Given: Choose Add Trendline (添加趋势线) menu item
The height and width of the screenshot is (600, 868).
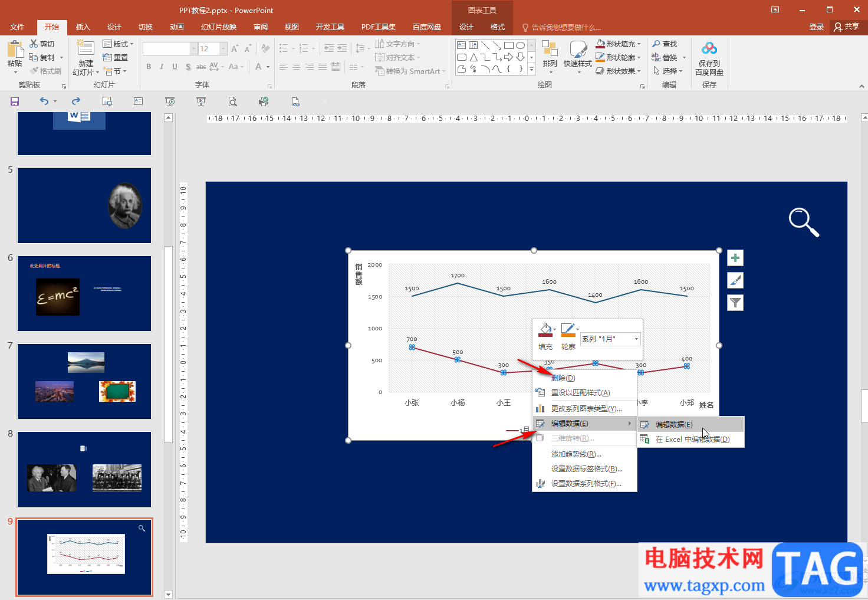Looking at the screenshot, I should point(584,454).
